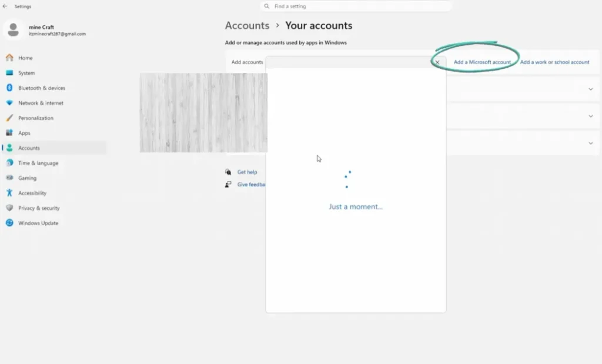602x364 pixels.
Task: Click the Personalization brush icon
Action: 9,118
